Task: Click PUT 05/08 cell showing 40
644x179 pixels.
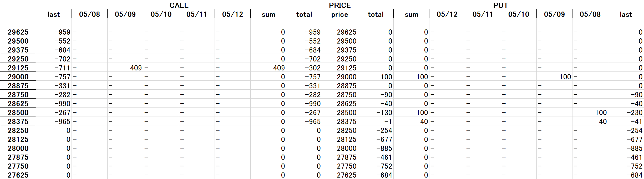Action: click(590, 121)
